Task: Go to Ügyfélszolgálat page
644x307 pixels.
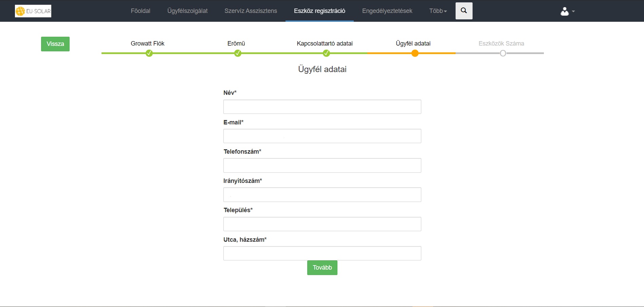Action: pos(187,11)
